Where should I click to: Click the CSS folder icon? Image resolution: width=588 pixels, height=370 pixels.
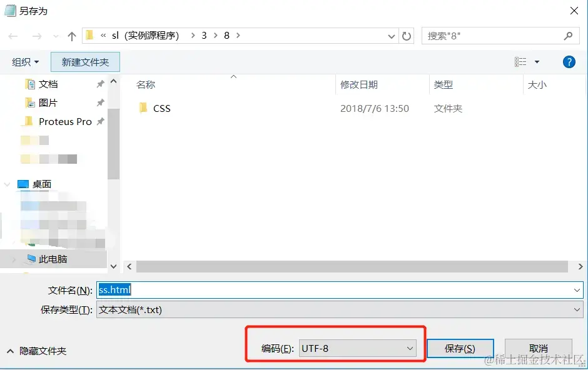(x=143, y=108)
